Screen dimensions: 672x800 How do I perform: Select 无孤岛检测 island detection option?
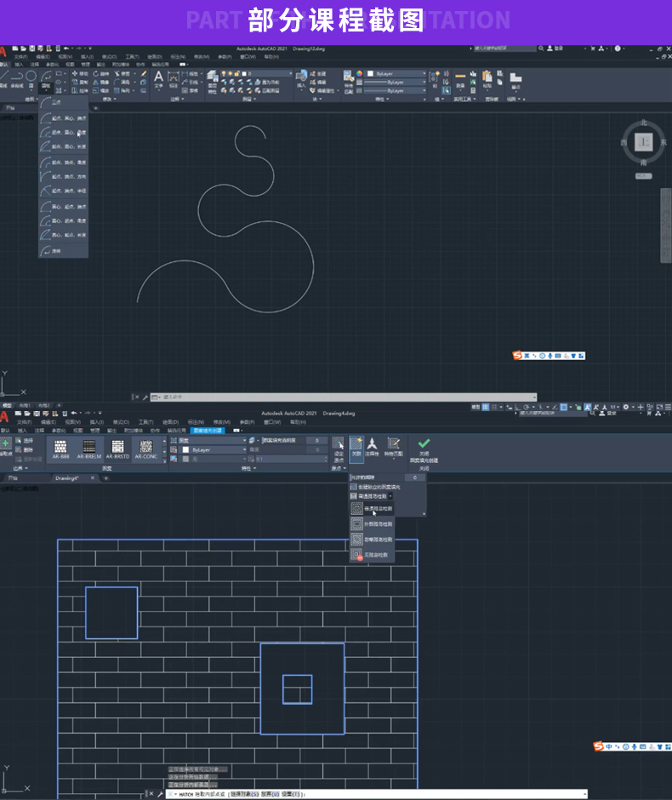pyautogui.click(x=372, y=555)
